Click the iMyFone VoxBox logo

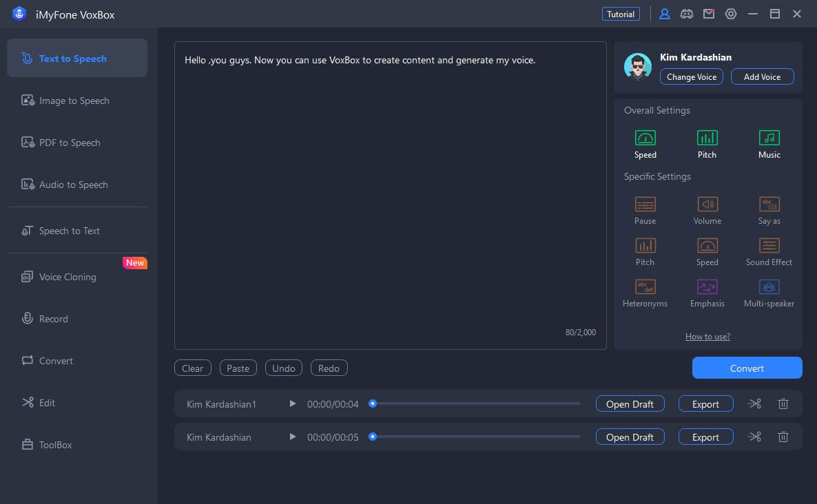click(19, 14)
